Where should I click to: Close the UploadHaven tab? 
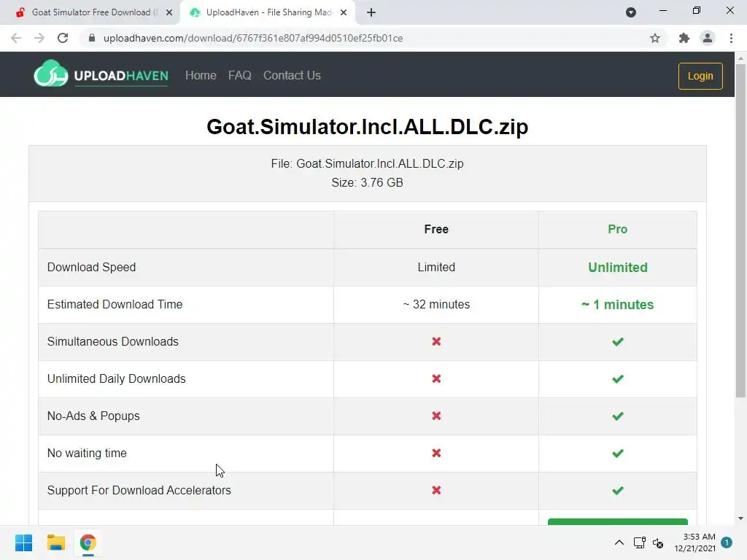[x=344, y=12]
